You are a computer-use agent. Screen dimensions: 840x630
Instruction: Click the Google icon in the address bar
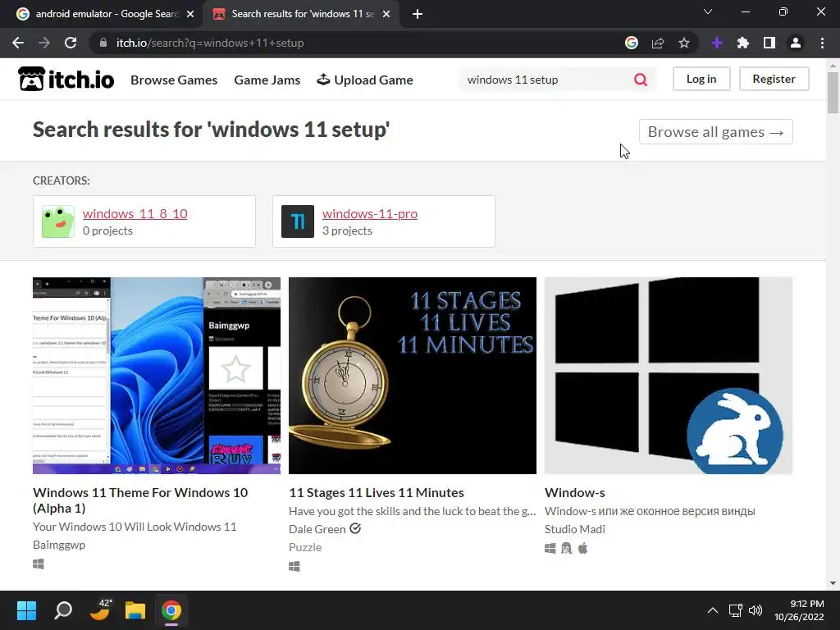632,43
